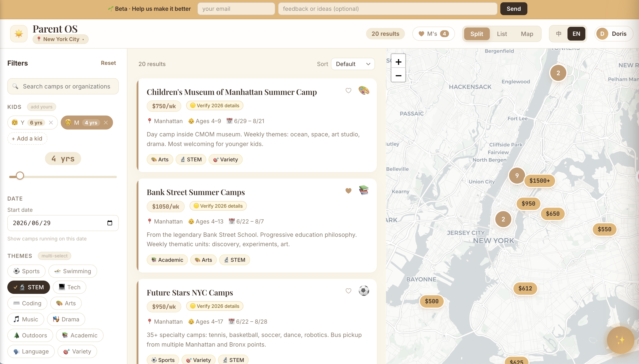Open the northern map cluster of 2 near Englewood

click(x=558, y=73)
